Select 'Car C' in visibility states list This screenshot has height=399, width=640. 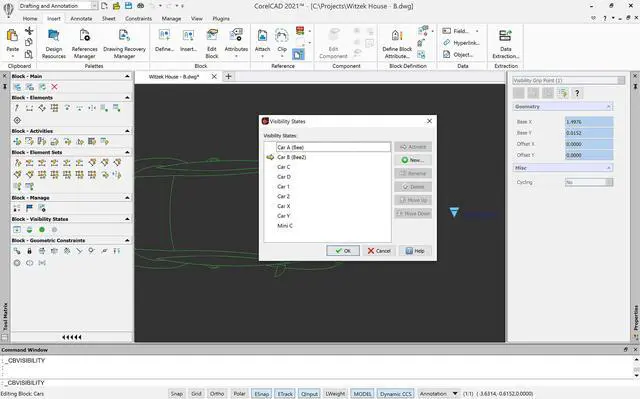tap(284, 167)
